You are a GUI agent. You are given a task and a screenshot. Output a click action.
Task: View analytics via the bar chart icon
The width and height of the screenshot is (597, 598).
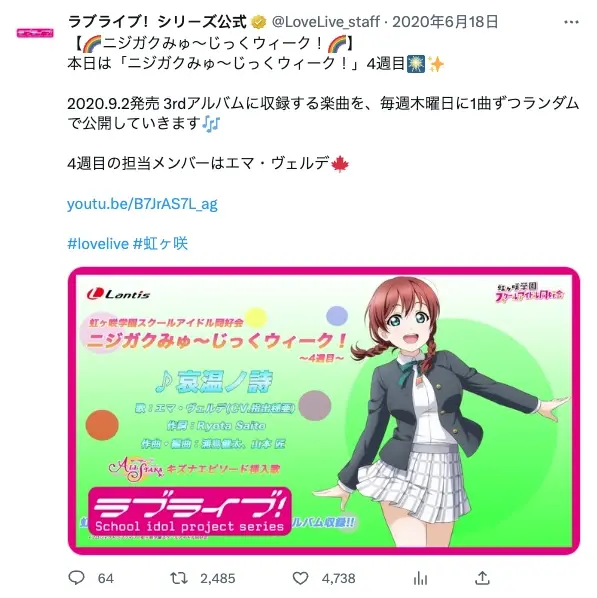(x=420, y=578)
